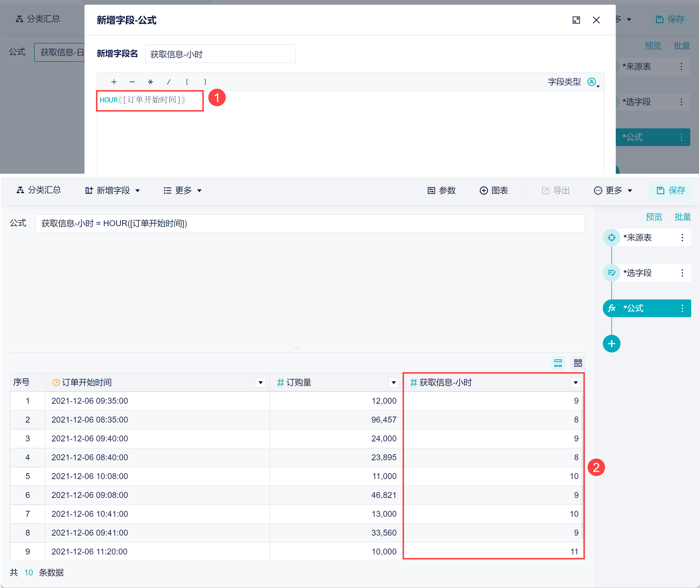Screen dimensions: 700x588
Task: Expand 新增字段 toolbar menu
Action: [112, 190]
